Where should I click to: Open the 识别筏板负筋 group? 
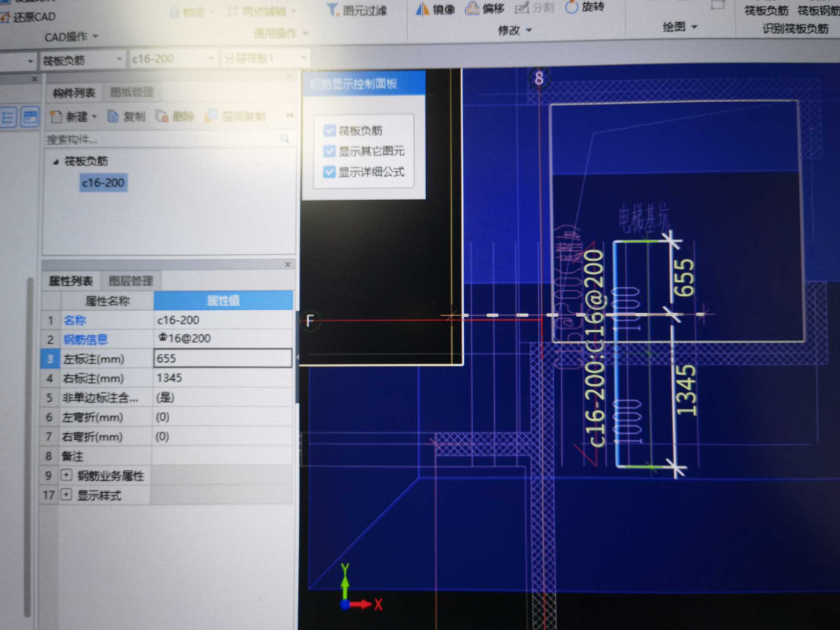click(x=795, y=29)
